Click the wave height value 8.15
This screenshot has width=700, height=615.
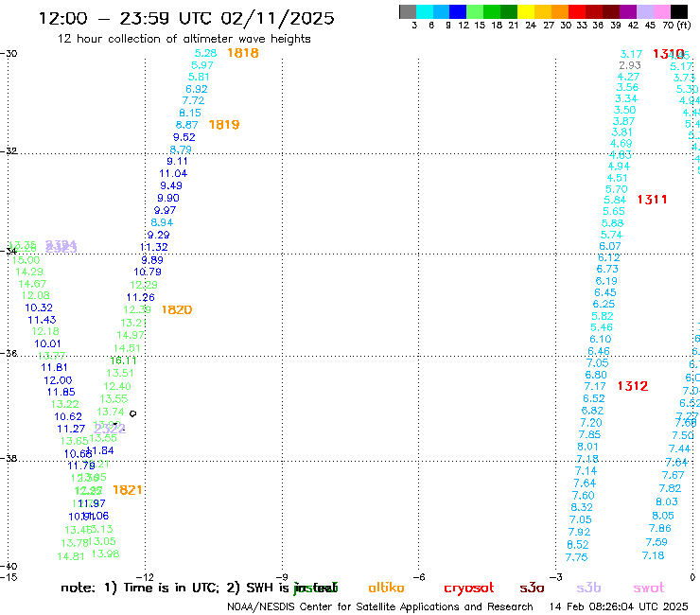[190, 113]
